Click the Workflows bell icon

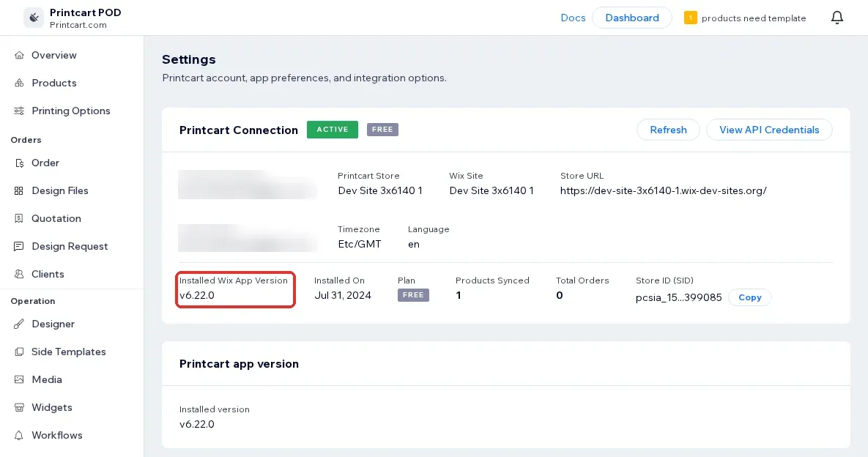(19, 435)
